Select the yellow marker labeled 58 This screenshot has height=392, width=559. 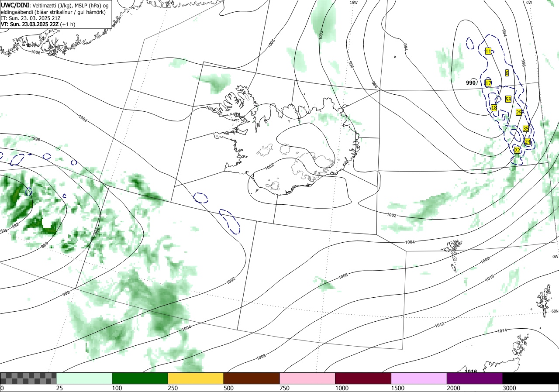coord(508,99)
